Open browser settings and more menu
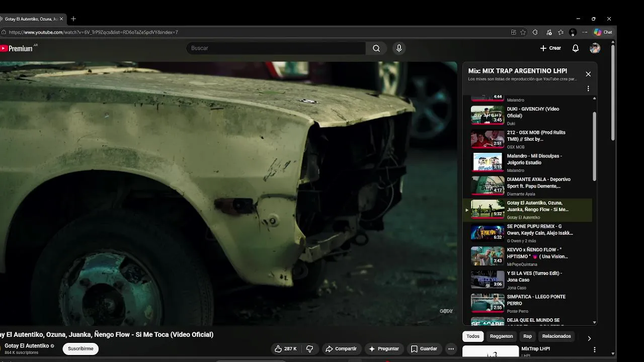644x362 pixels. pos(585,32)
